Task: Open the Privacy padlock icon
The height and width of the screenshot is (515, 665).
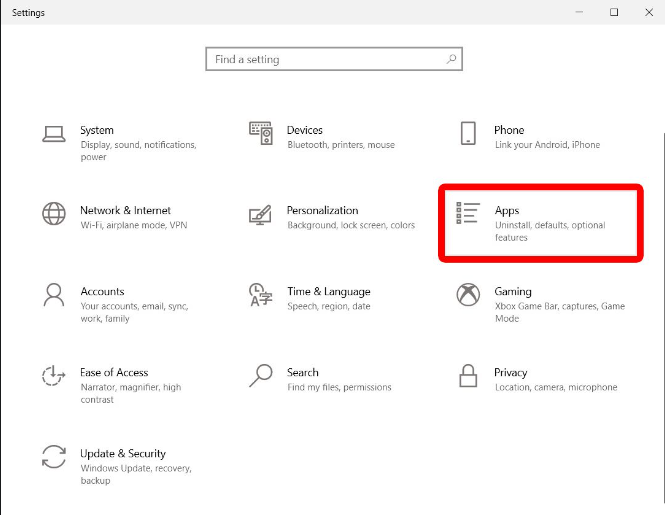Action: [x=468, y=375]
